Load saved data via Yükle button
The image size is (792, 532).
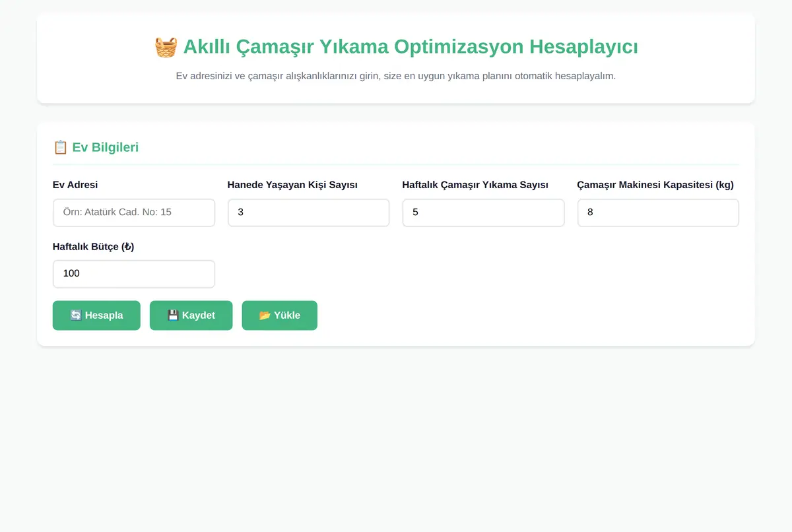pos(280,316)
